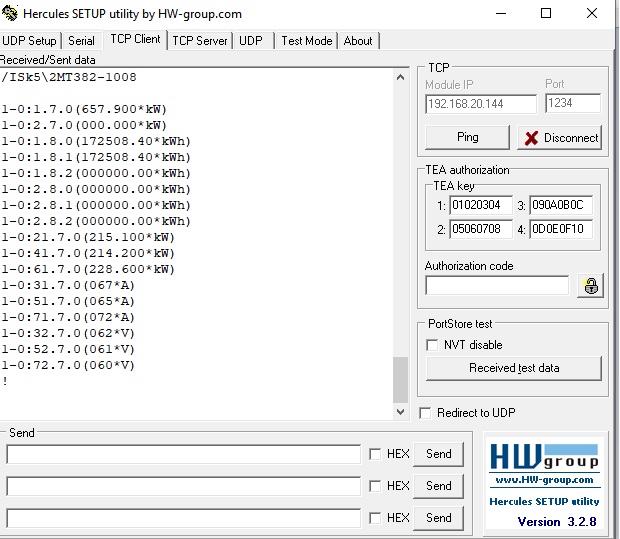The height and width of the screenshot is (539, 620).
Task: Click TEA key field 1 with 01020304
Action: (481, 205)
